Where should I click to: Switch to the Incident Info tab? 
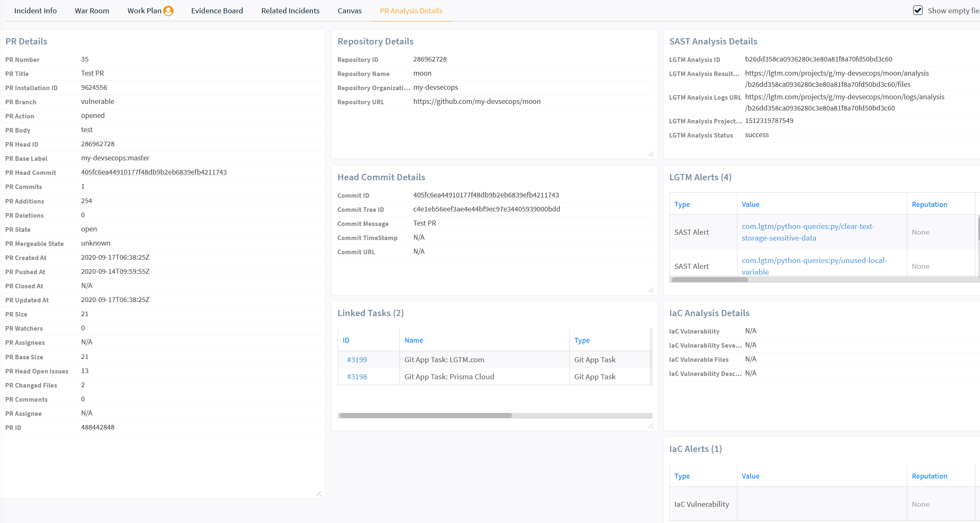pos(35,11)
